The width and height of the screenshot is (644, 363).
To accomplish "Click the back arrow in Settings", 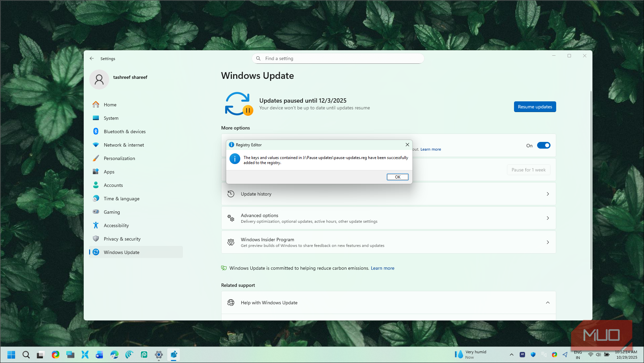I will pyautogui.click(x=92, y=58).
